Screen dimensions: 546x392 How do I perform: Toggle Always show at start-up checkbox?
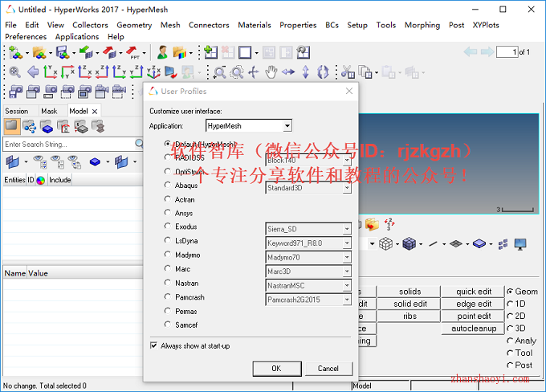coord(153,345)
